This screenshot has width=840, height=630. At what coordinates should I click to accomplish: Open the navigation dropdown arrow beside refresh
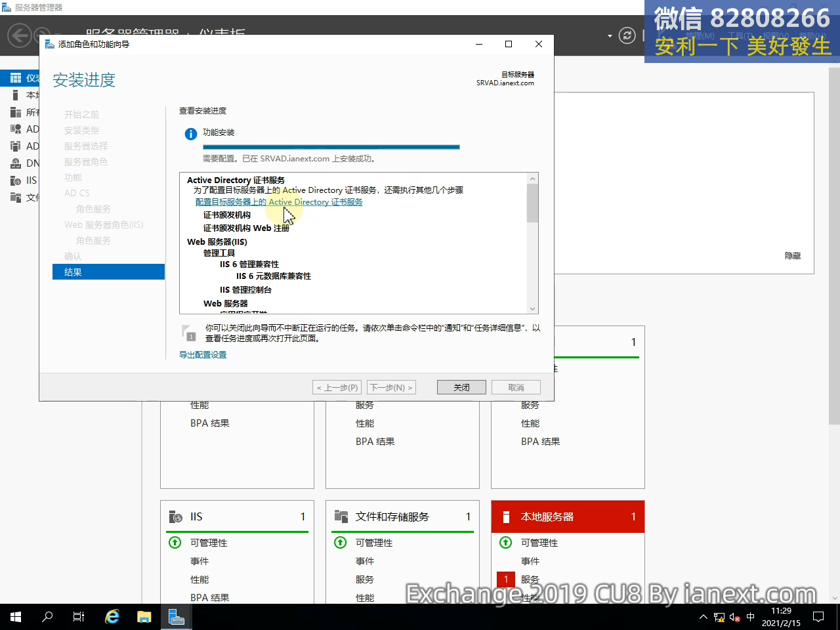[610, 35]
